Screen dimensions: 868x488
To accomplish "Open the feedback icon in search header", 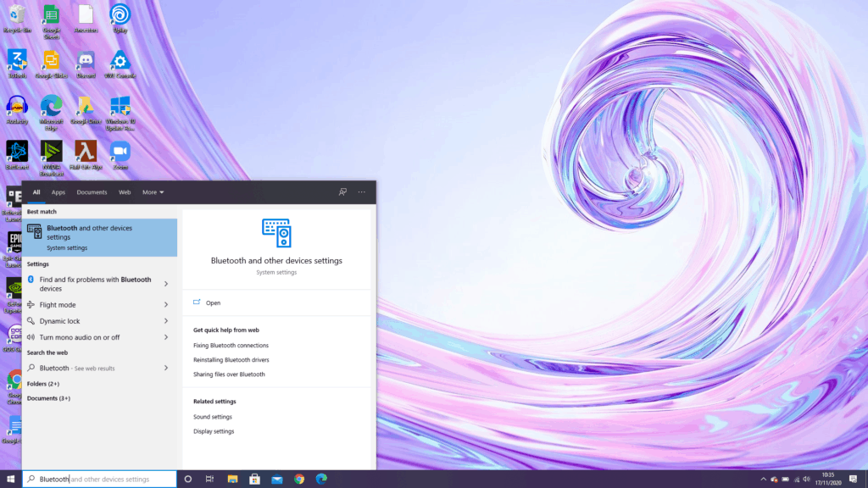I will point(342,192).
